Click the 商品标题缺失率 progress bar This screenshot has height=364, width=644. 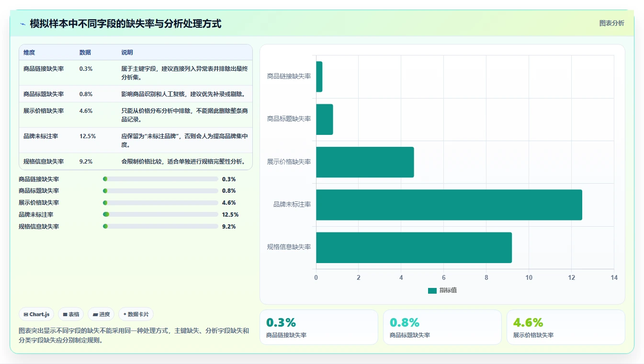(x=160, y=191)
